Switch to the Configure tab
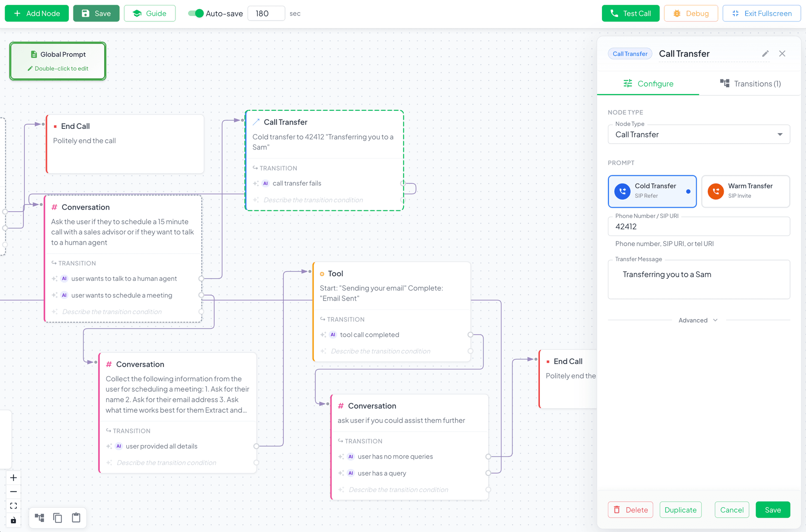This screenshot has height=532, width=806. point(648,84)
